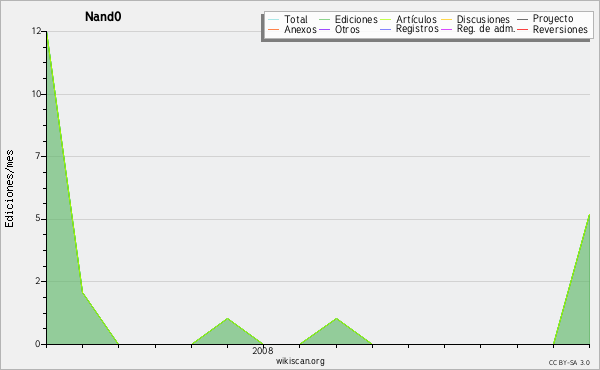Click the 0 y-axis tick label
Screen dimensions: 600x370
click(x=38, y=344)
